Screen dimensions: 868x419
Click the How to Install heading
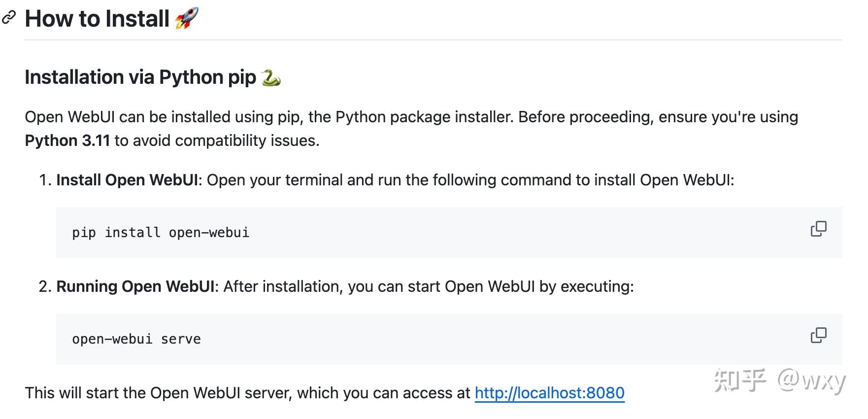[x=97, y=19]
